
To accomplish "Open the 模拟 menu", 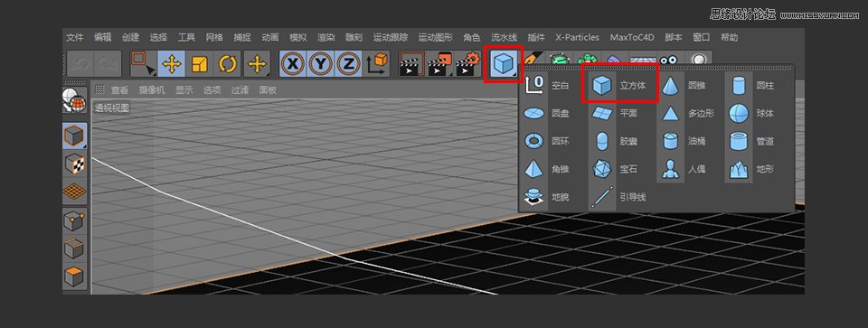I will coord(298,38).
